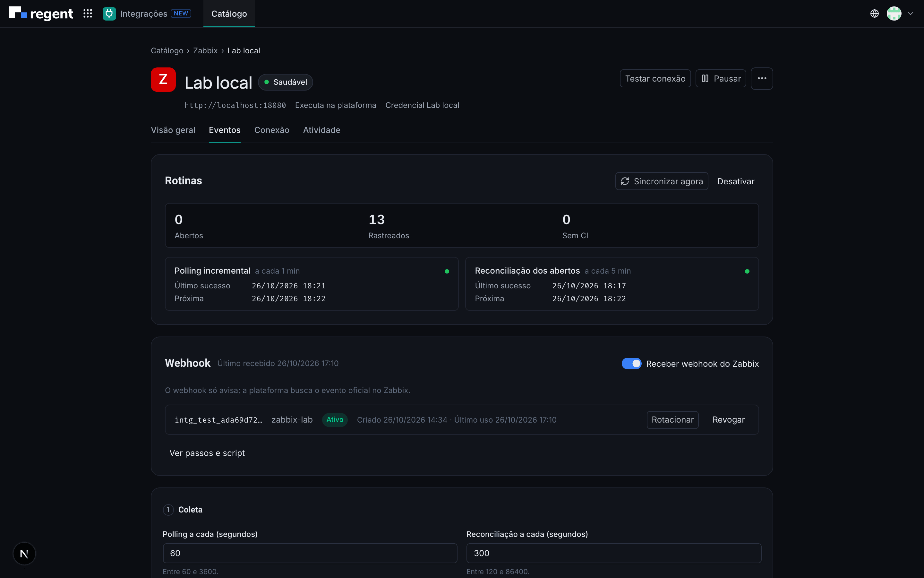This screenshot has width=924, height=578.
Task: Go to Zabbix breadcrumb link
Action: tap(205, 50)
